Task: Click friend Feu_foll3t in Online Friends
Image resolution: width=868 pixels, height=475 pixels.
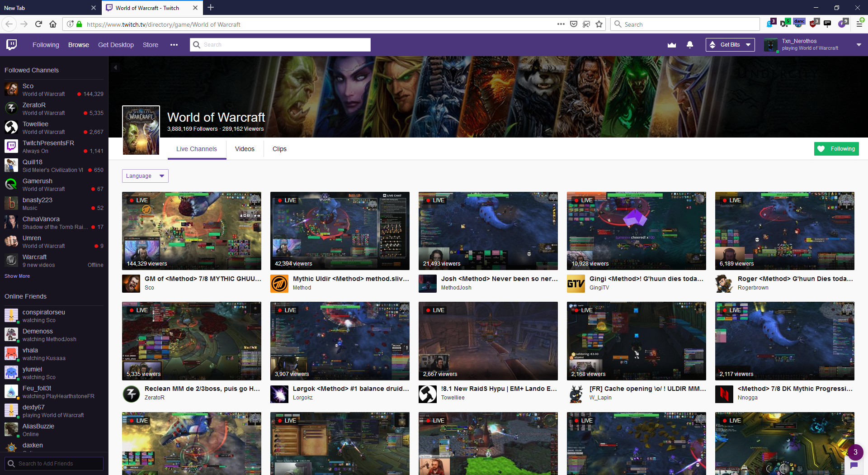Action: pyautogui.click(x=54, y=392)
